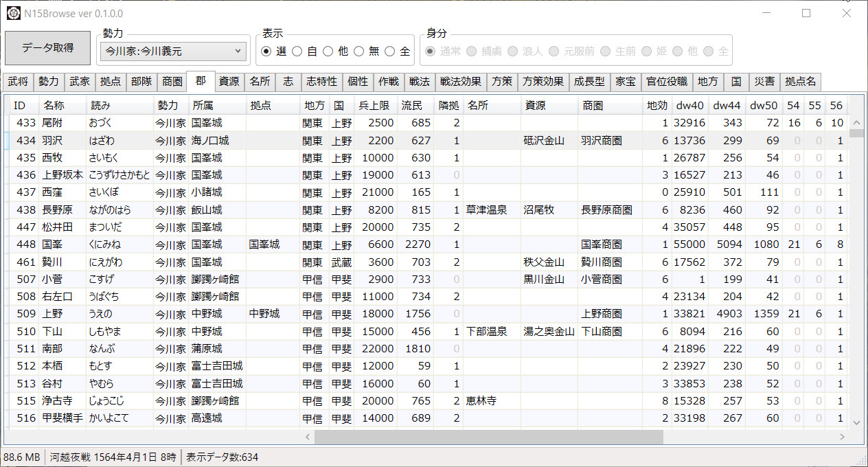This screenshot has height=467, width=868.
Task: Open the 名所 tab
Action: click(260, 82)
